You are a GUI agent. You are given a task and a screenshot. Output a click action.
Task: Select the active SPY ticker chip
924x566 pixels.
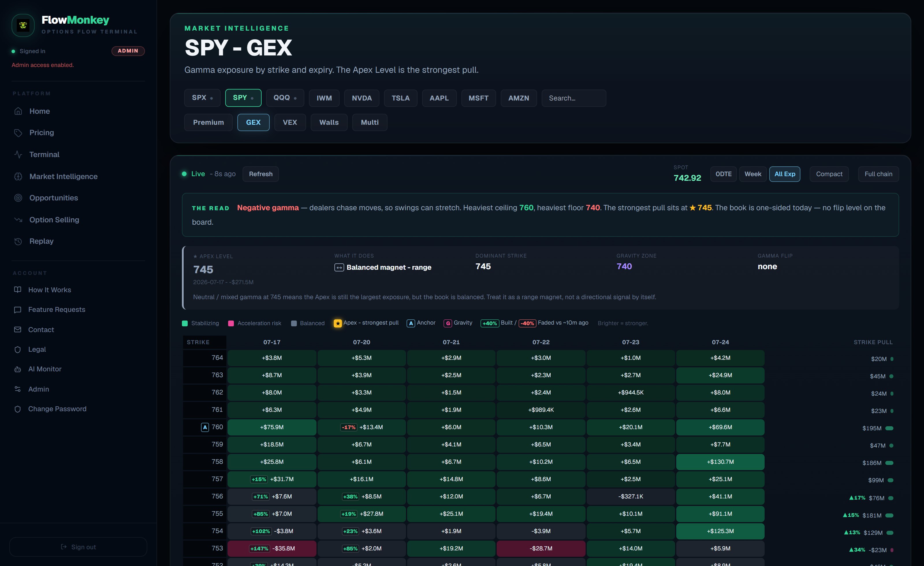pos(243,98)
